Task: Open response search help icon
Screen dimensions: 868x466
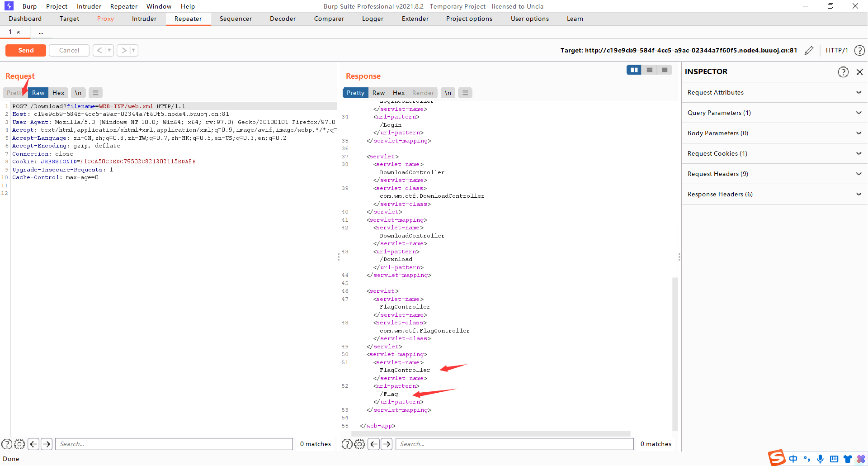Action: pos(347,444)
